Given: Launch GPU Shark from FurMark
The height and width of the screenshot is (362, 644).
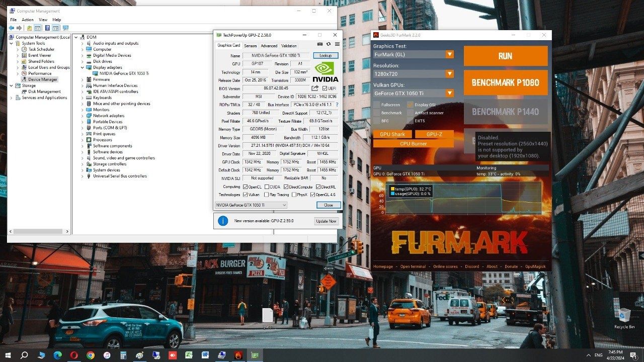Looking at the screenshot, I should (x=392, y=134).
